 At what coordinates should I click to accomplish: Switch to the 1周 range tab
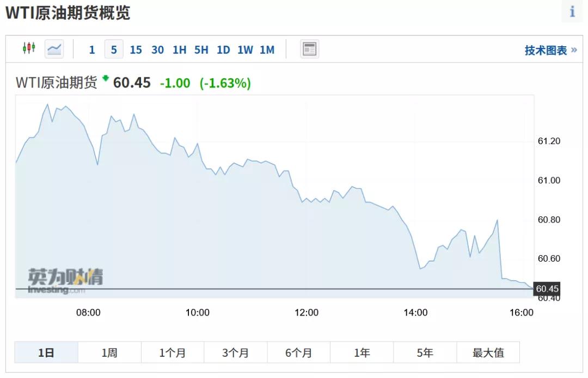tap(109, 352)
